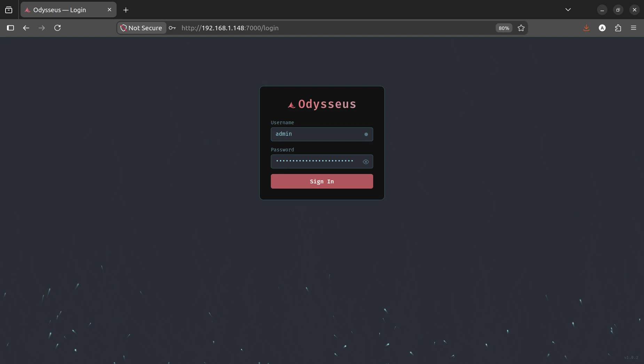
Task: Restore down the browser window
Action: [x=618, y=10]
